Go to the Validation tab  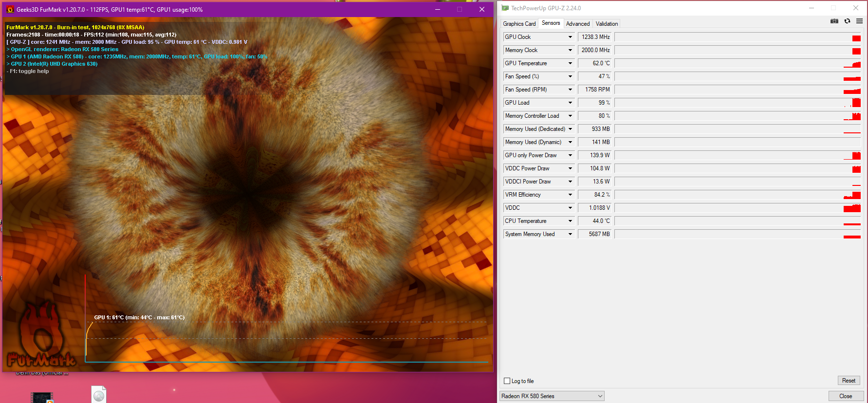607,23
